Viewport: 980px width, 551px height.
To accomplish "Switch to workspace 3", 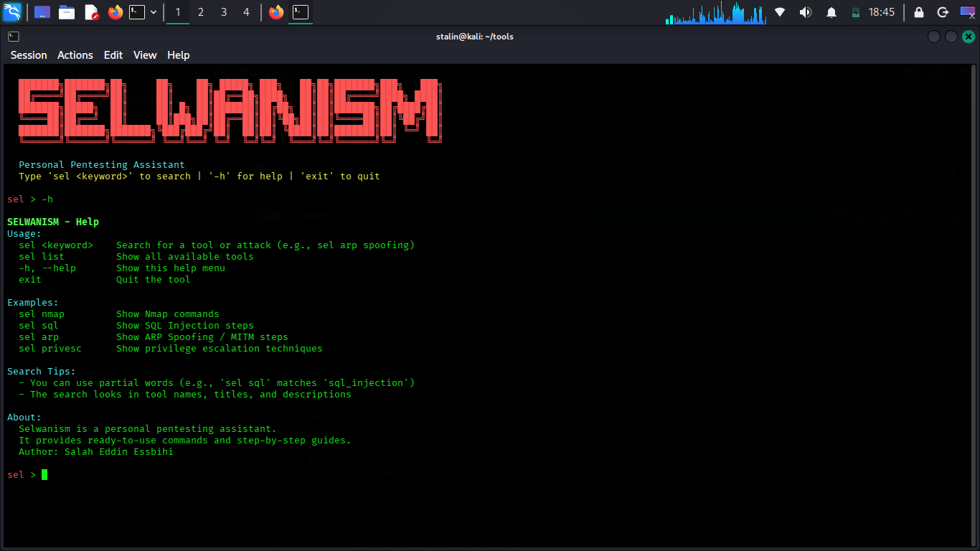I will [224, 12].
